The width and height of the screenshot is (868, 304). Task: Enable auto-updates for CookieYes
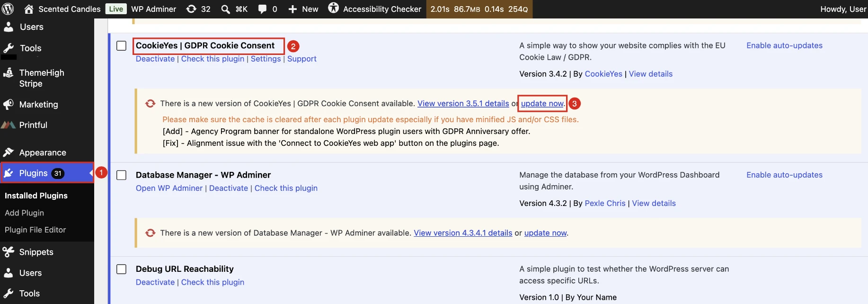pyautogui.click(x=784, y=45)
